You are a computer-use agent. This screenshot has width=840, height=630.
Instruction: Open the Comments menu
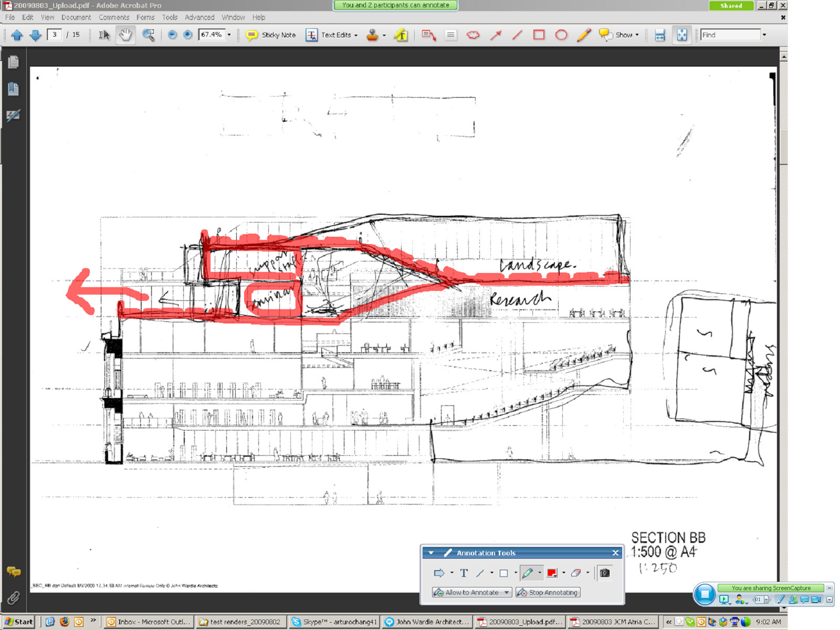point(114,17)
